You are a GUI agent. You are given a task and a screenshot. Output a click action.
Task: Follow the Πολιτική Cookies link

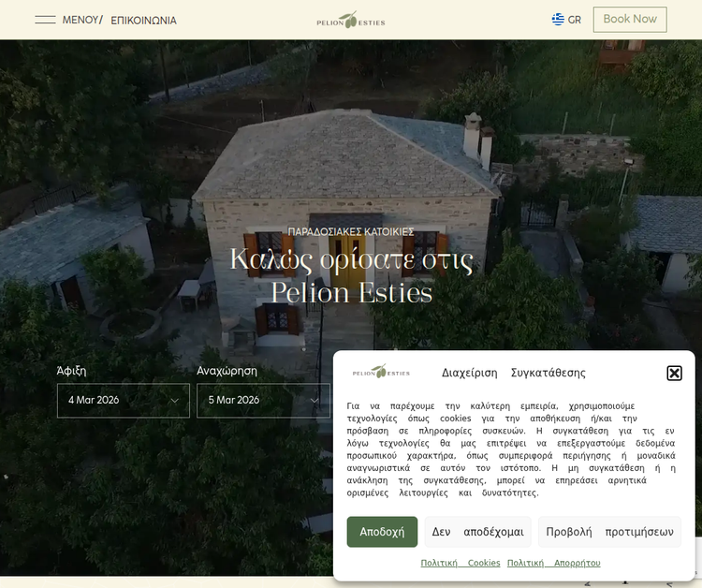pyautogui.click(x=461, y=563)
